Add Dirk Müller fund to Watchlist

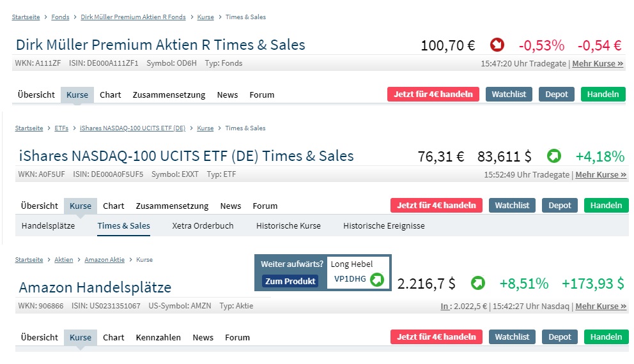coord(509,95)
